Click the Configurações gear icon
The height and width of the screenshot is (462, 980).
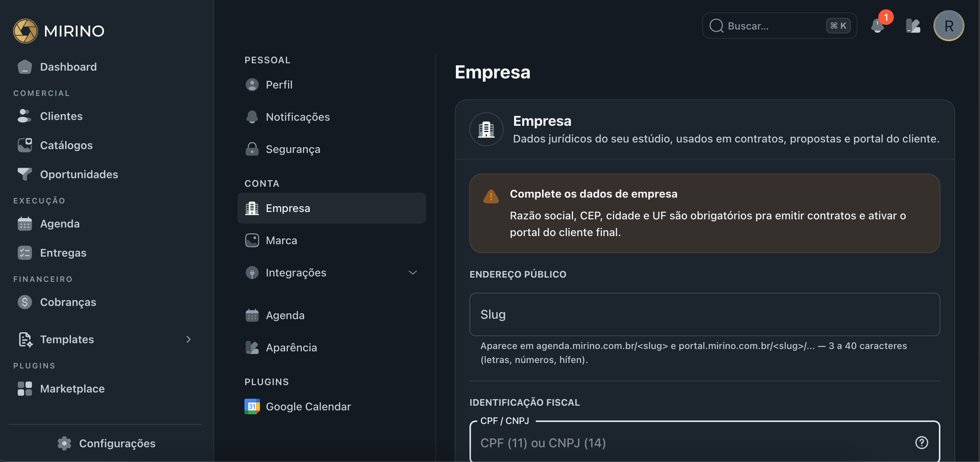coord(64,443)
